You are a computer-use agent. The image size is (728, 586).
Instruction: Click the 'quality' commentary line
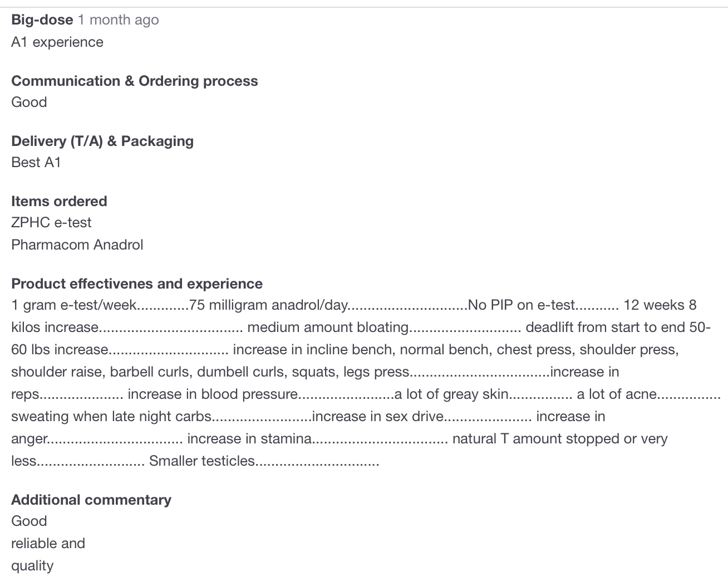(x=32, y=566)
